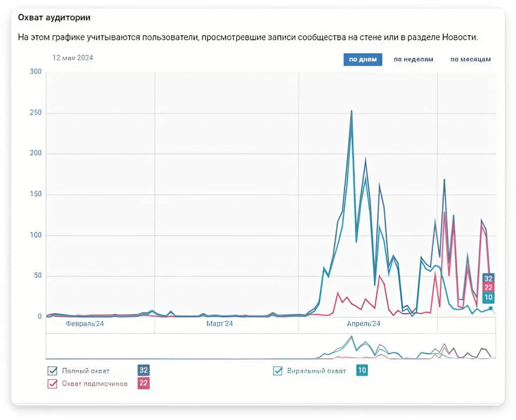Image resolution: width=516 pixels, height=420 pixels.
Task: Click the "Виральный охват" legend label
Action: click(317, 371)
